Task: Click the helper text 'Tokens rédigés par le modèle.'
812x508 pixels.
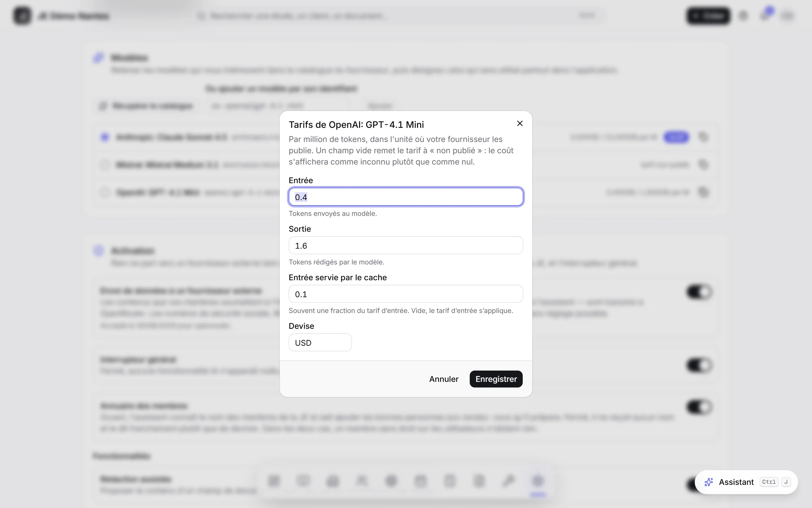Action: point(337,262)
